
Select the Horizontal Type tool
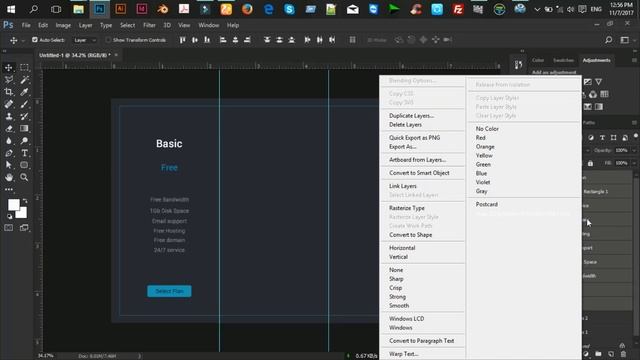click(x=24, y=153)
